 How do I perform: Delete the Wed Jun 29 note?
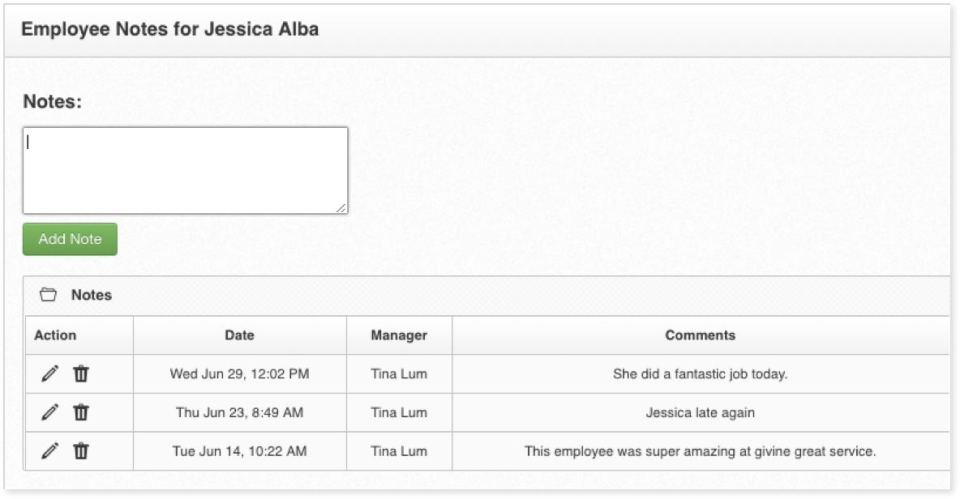point(81,374)
